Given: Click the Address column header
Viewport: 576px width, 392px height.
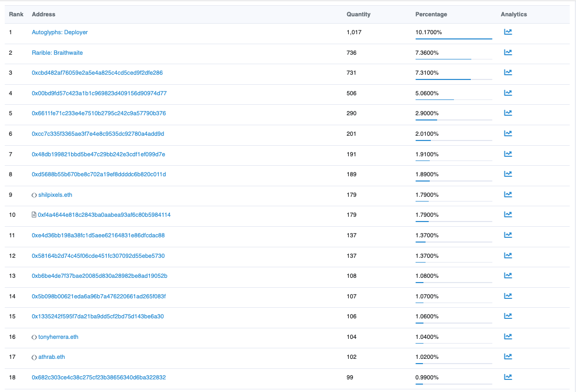Looking at the screenshot, I should click(43, 14).
